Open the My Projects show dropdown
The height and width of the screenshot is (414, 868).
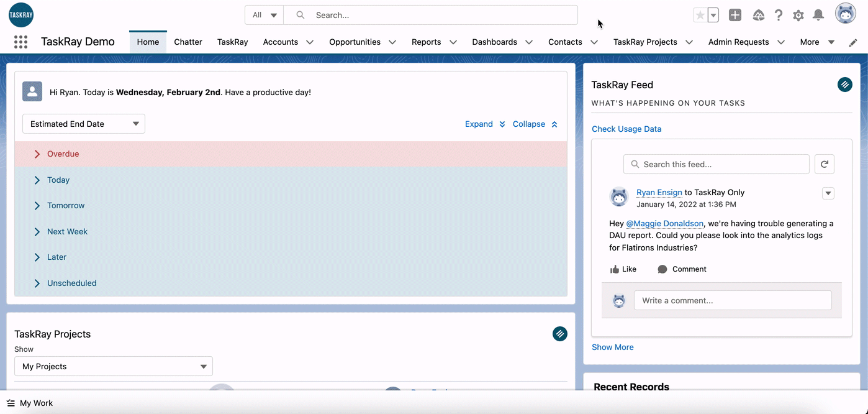coord(114,366)
